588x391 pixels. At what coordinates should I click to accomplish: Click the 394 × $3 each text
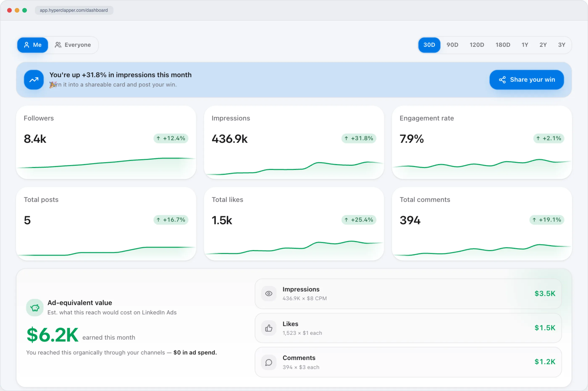pyautogui.click(x=301, y=367)
